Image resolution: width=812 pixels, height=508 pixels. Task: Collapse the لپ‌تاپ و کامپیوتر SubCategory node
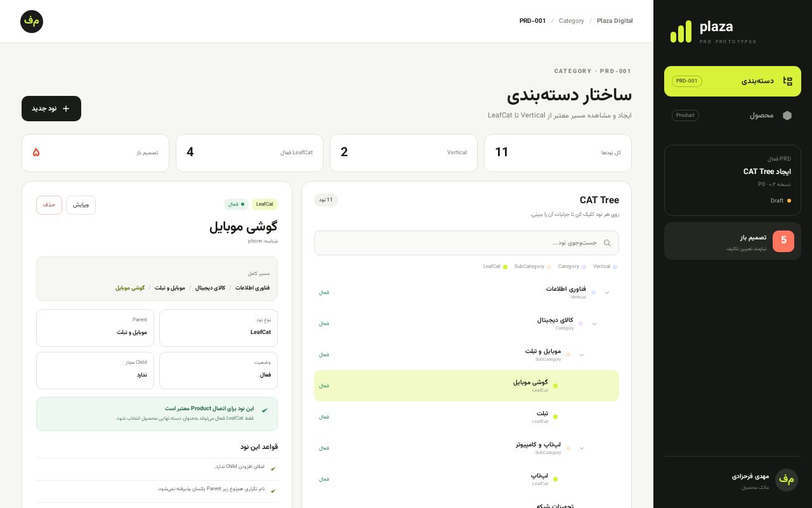pos(582,448)
